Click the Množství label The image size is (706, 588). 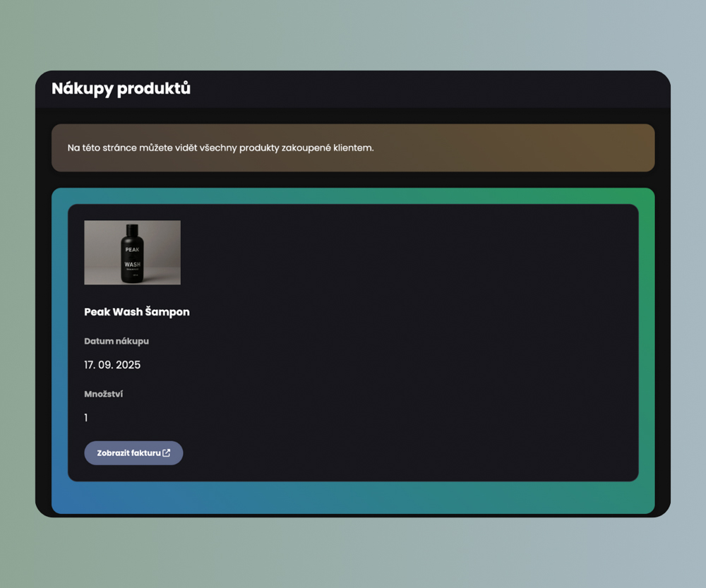103,394
